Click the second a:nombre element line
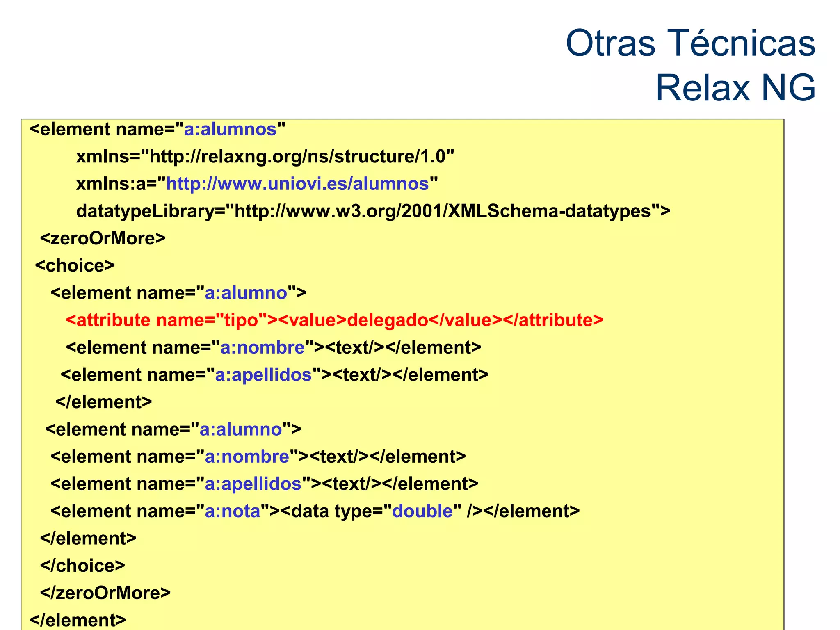The width and height of the screenshot is (840, 630). coord(258,457)
